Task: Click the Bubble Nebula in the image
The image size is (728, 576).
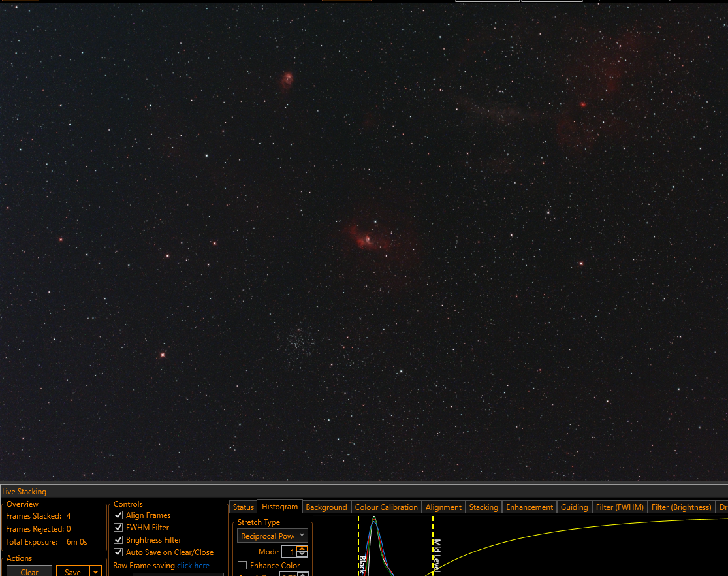Action: pos(367,238)
